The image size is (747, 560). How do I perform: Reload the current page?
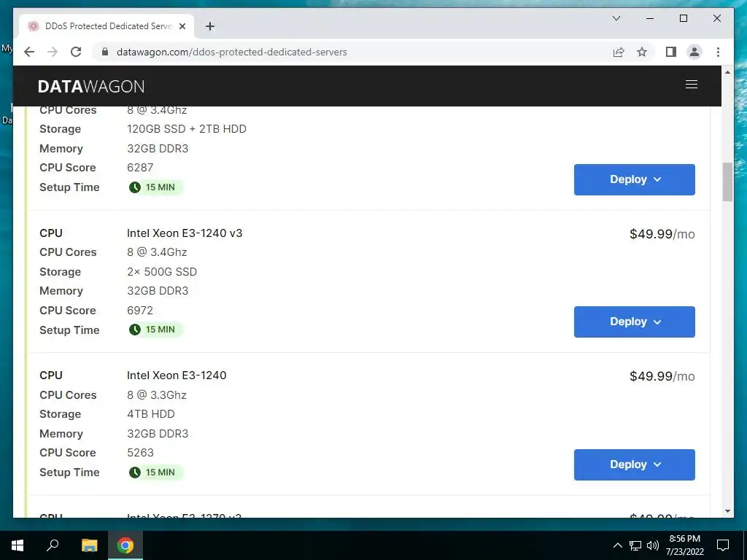[x=76, y=52]
